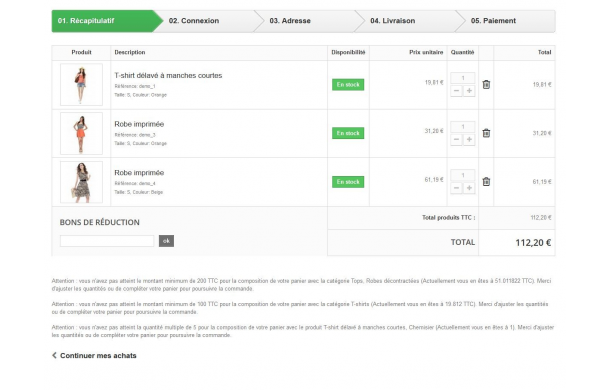
Task: Increase quantity of T-shirt délavé with plus button
Action: (469, 91)
